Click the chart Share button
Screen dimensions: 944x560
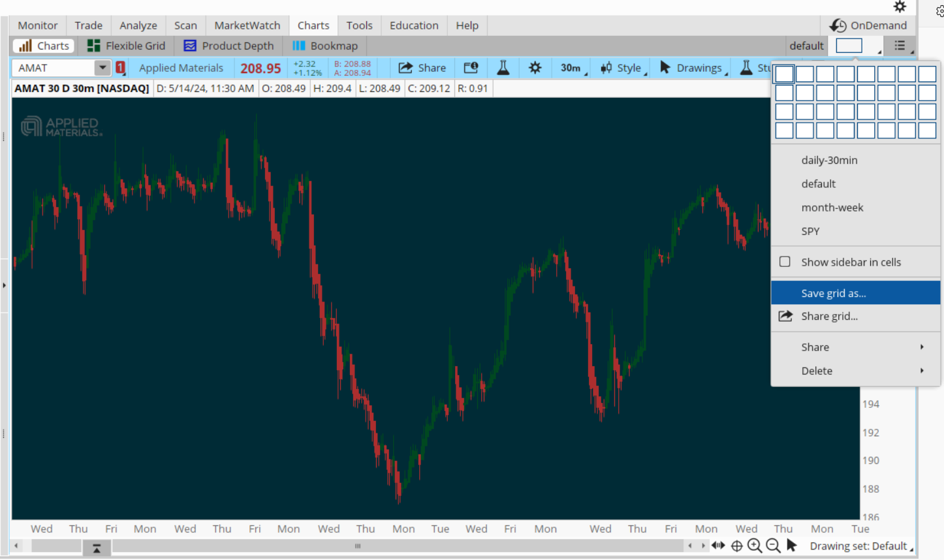422,68
